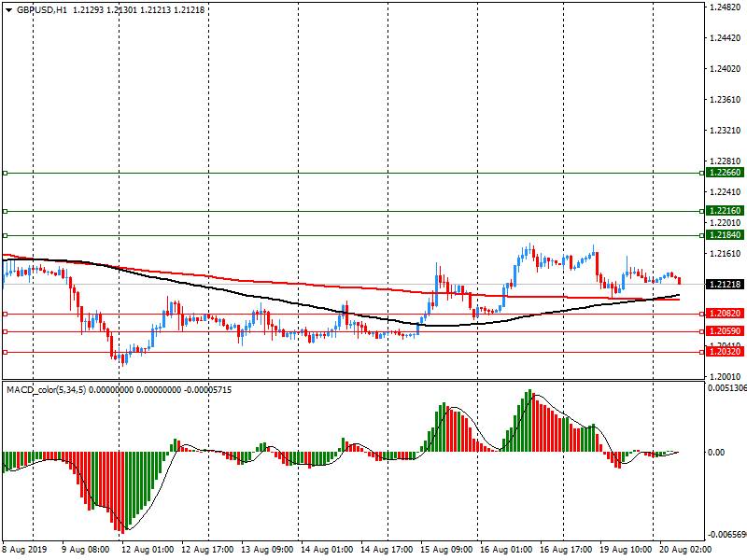Viewport: 747px width, 560px height.
Task: Click the 16 Aug 01:00 time label
Action: pyautogui.click(x=506, y=550)
